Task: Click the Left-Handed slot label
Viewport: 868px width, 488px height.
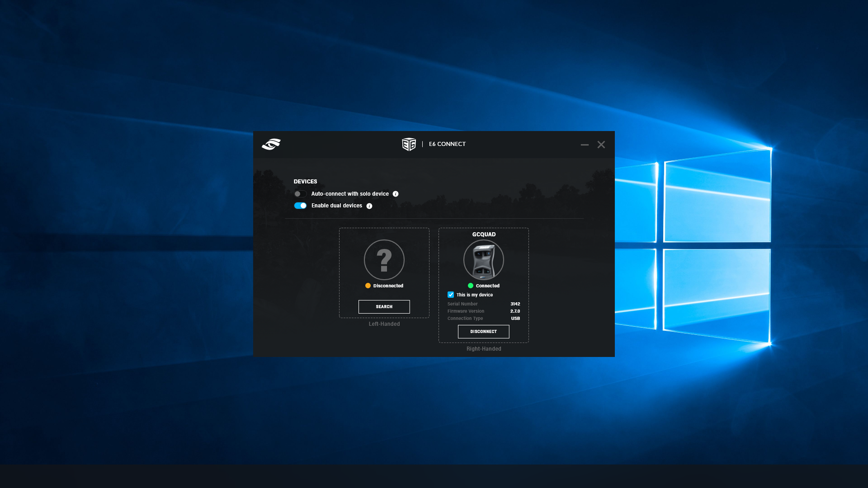Action: pos(384,324)
